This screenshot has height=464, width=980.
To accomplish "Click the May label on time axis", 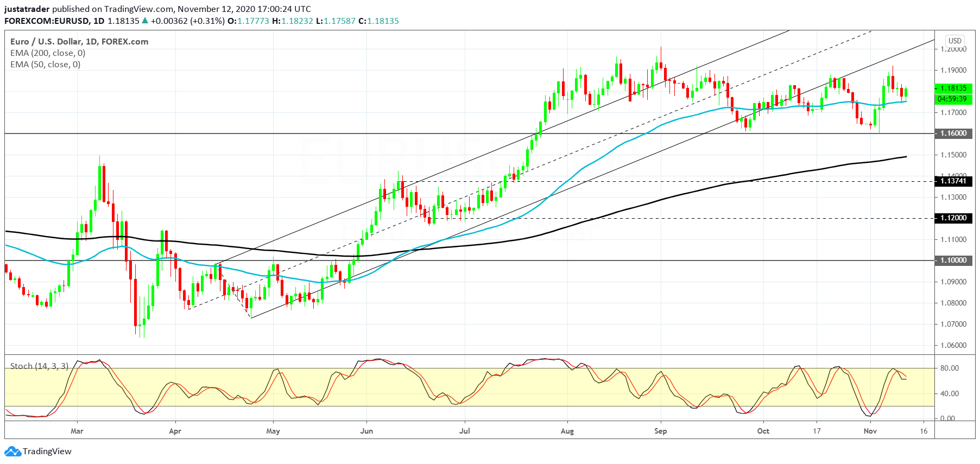I will [x=273, y=431].
